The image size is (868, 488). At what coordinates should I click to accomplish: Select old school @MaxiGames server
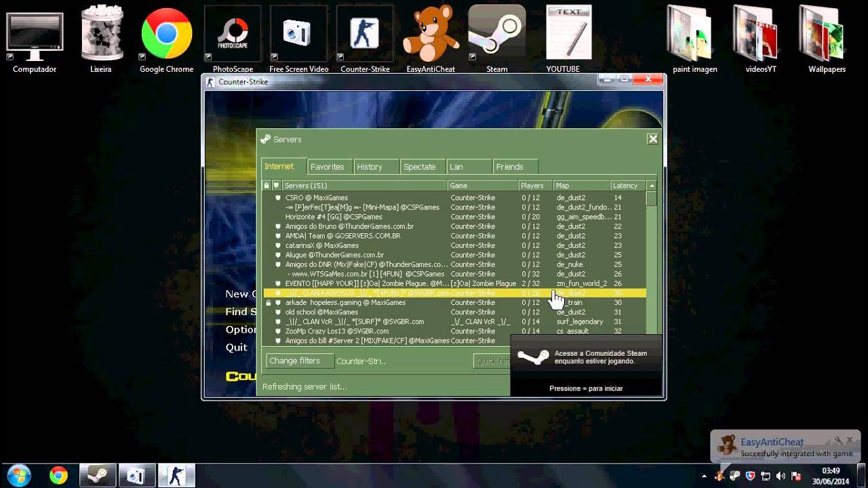pyautogui.click(x=454, y=312)
